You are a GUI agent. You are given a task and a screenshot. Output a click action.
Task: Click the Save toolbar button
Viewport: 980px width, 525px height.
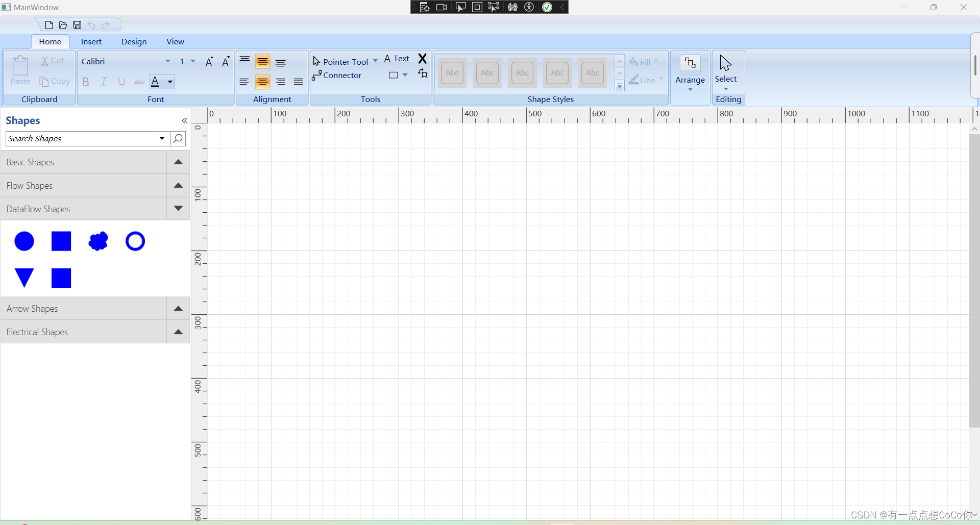pos(77,24)
